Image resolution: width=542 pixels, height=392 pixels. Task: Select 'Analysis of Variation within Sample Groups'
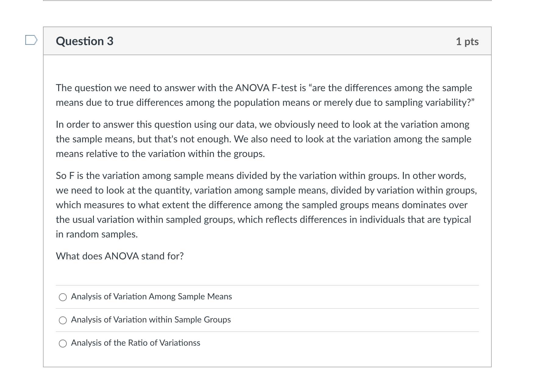pos(151,320)
